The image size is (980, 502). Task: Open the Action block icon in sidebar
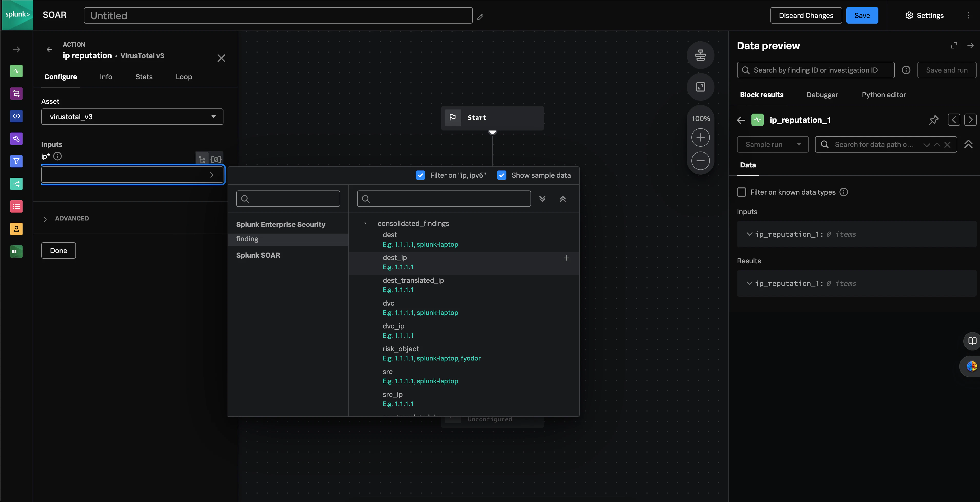pyautogui.click(x=16, y=71)
